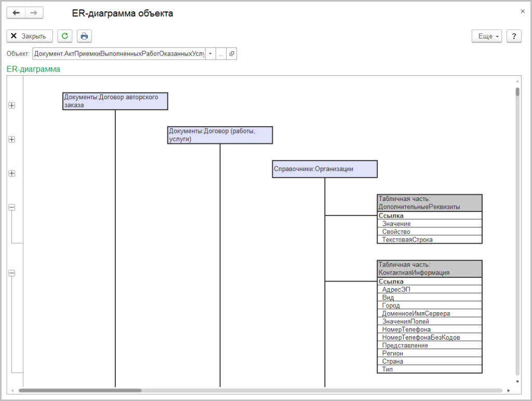Click the vertical scrollbar thumb

point(517,92)
